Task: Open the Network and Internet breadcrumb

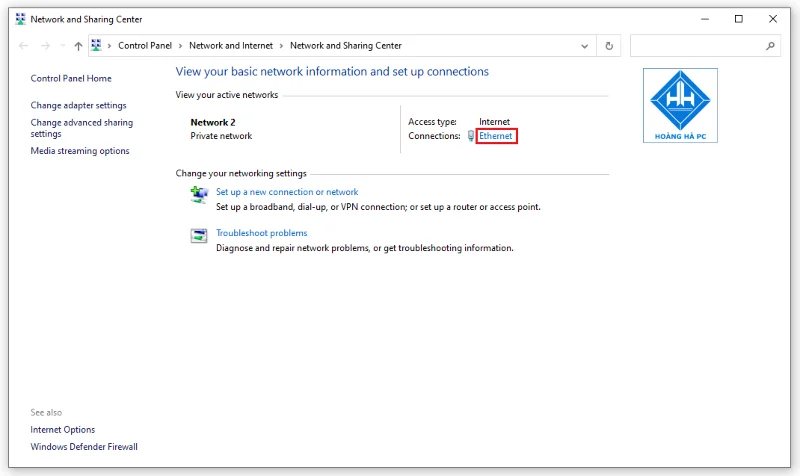Action: point(231,45)
